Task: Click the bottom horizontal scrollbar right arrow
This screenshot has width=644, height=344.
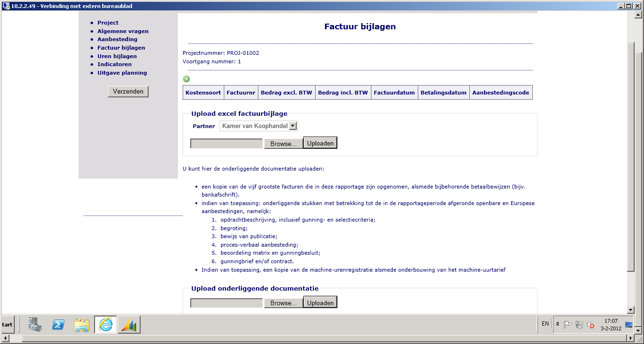Action: pyautogui.click(x=630, y=338)
